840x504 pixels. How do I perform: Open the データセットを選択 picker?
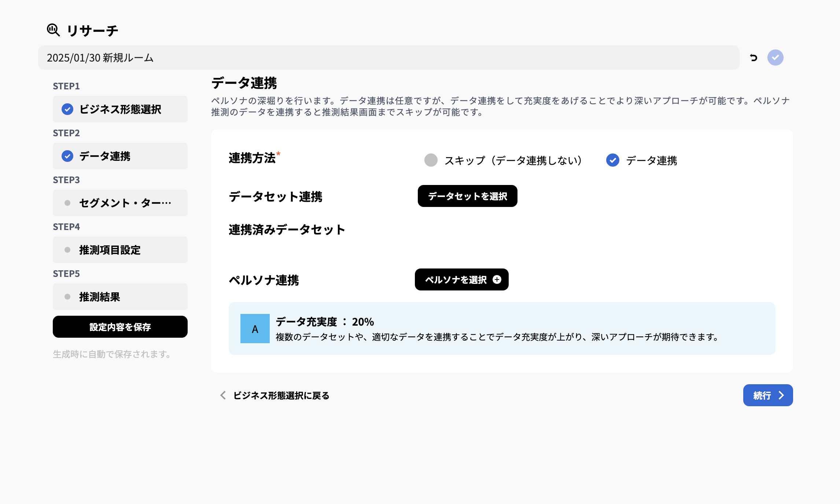pos(467,196)
